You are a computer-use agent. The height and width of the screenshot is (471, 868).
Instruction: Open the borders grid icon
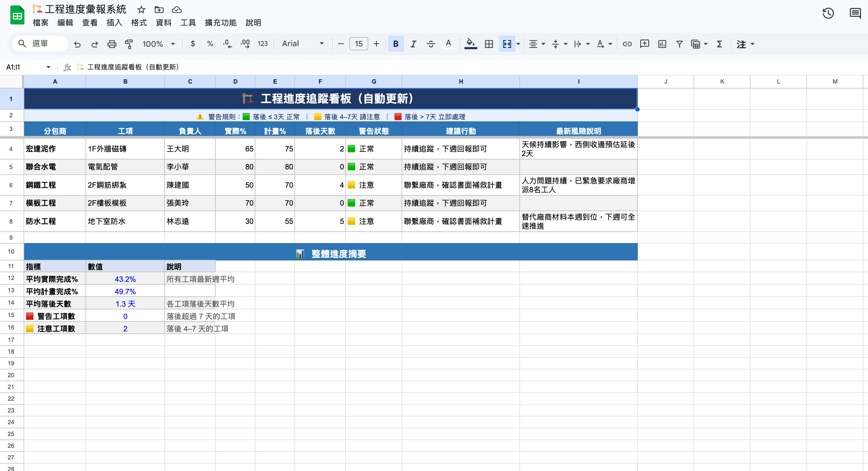pyautogui.click(x=489, y=44)
